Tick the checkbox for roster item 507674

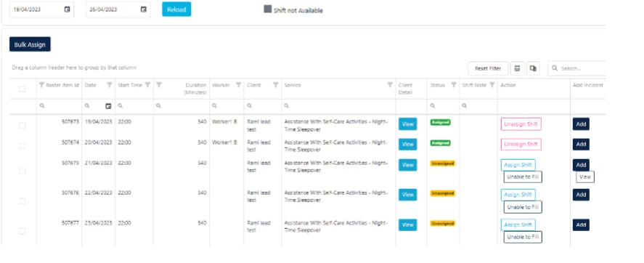pyautogui.click(x=23, y=145)
